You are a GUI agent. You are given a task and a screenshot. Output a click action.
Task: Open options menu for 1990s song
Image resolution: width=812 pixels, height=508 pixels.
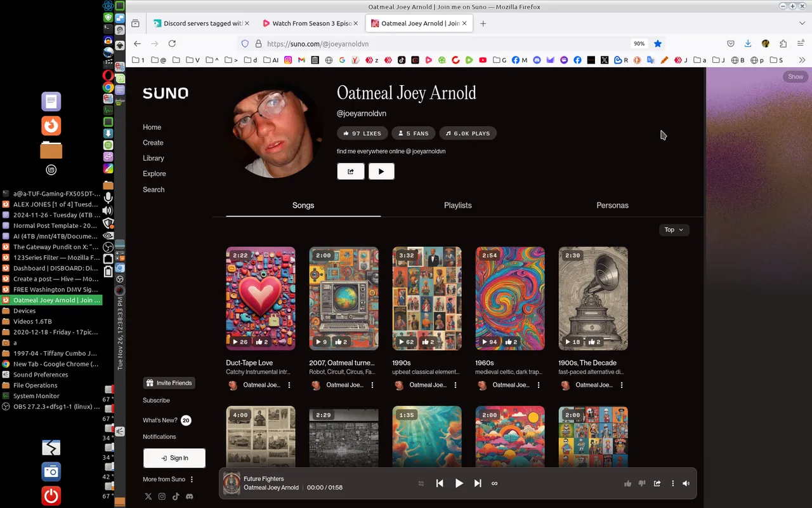[x=455, y=385]
